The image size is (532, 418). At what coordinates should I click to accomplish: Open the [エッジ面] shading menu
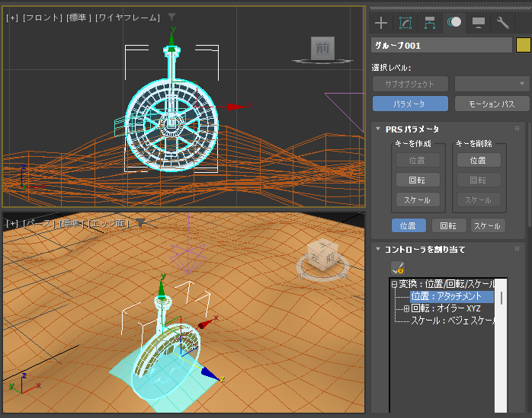click(x=108, y=223)
